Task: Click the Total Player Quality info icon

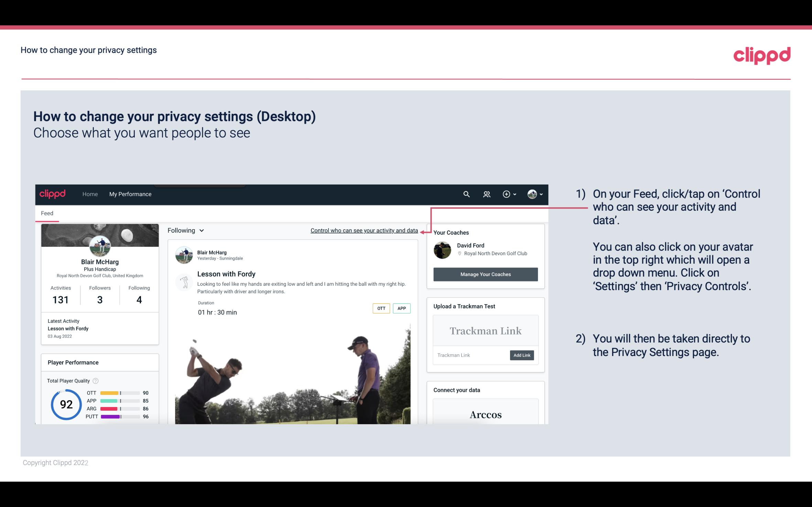Action: point(95,380)
